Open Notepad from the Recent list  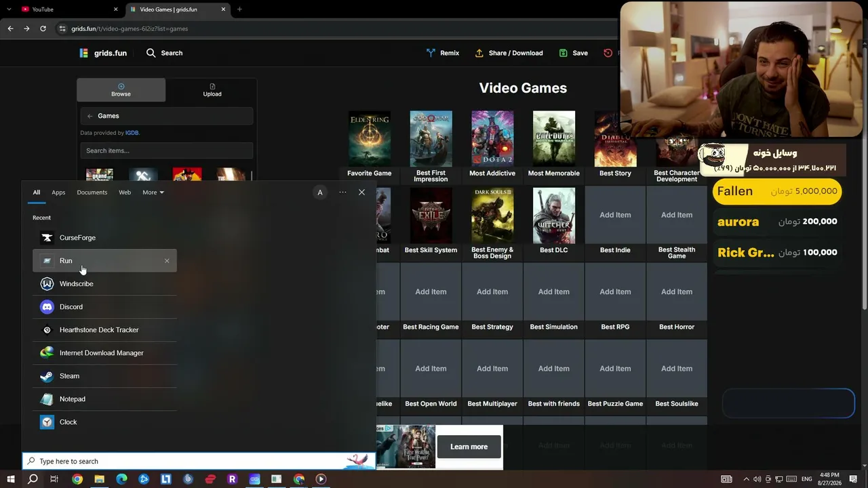coord(104,399)
